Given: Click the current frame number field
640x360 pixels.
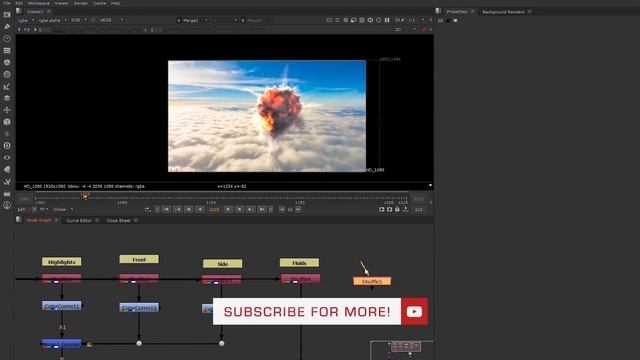Looking at the screenshot, I should click(x=214, y=209).
